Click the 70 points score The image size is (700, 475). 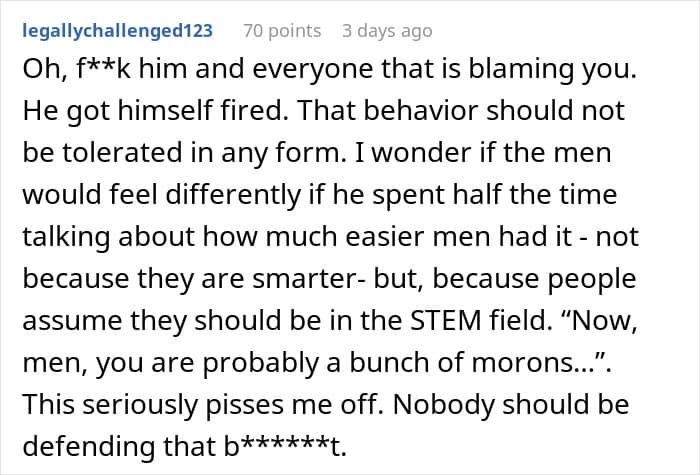pyautogui.click(x=282, y=31)
